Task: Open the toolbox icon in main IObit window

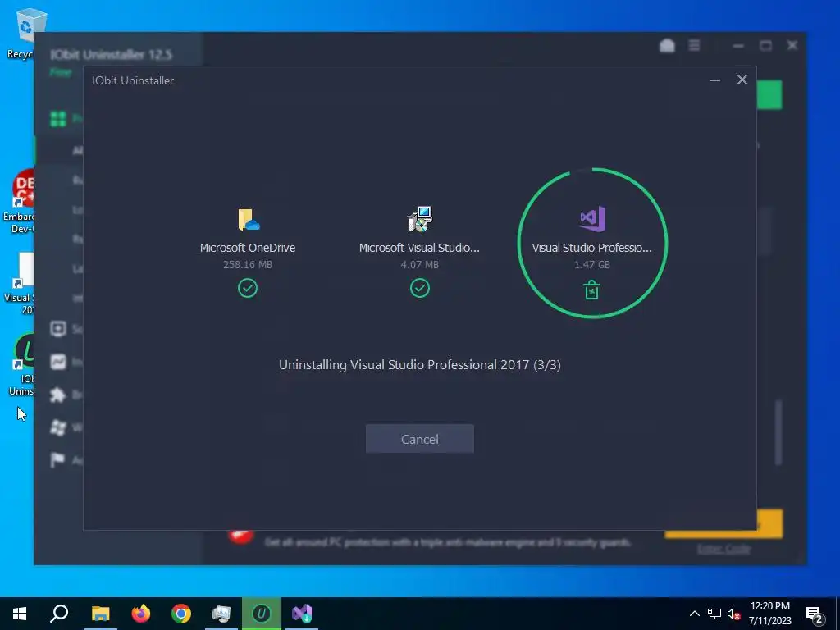Action: [x=667, y=46]
